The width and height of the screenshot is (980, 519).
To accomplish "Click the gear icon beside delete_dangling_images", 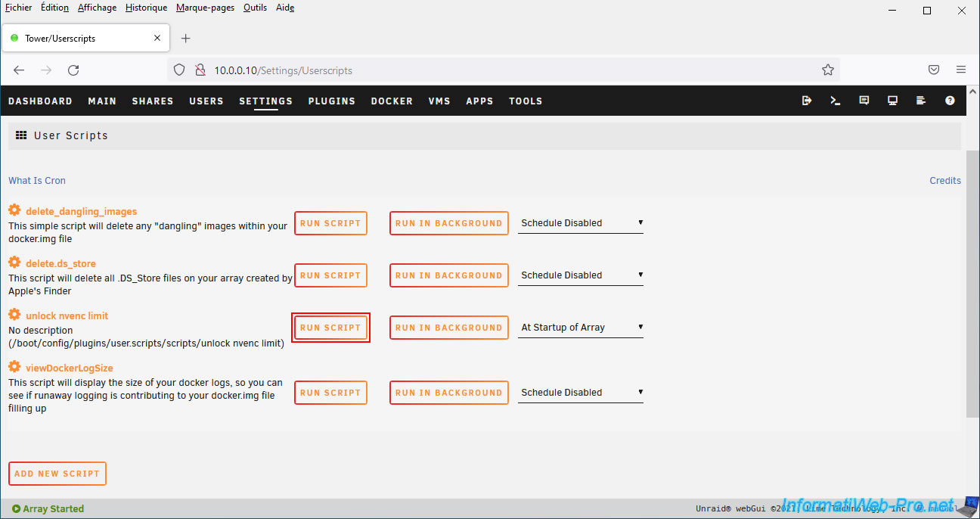I will (14, 210).
